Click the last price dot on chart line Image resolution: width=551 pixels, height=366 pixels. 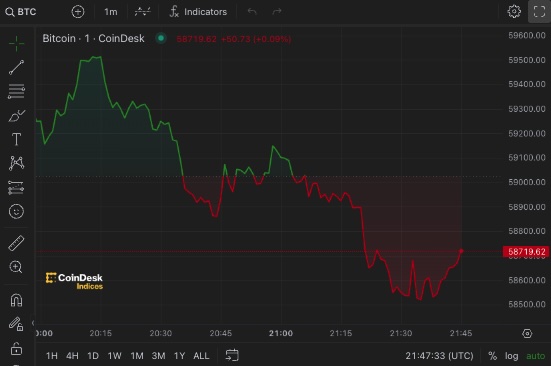click(x=461, y=251)
